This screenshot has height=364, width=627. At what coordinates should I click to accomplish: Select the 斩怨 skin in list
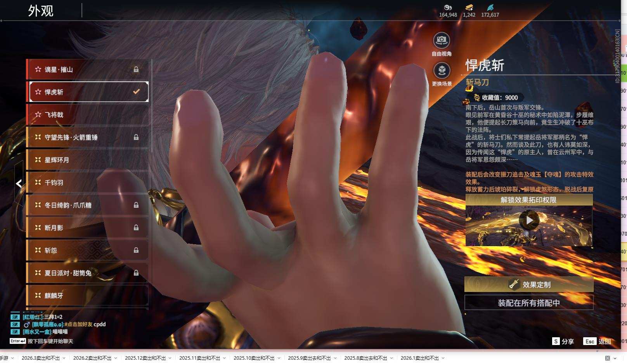[x=88, y=250]
